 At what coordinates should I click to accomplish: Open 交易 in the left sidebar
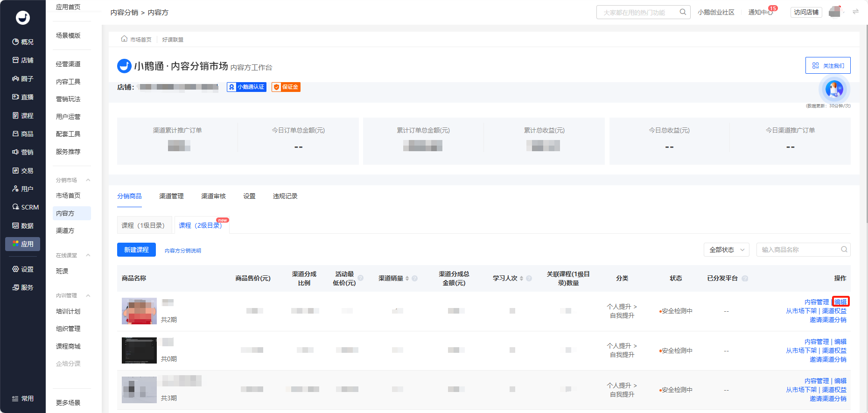point(22,171)
